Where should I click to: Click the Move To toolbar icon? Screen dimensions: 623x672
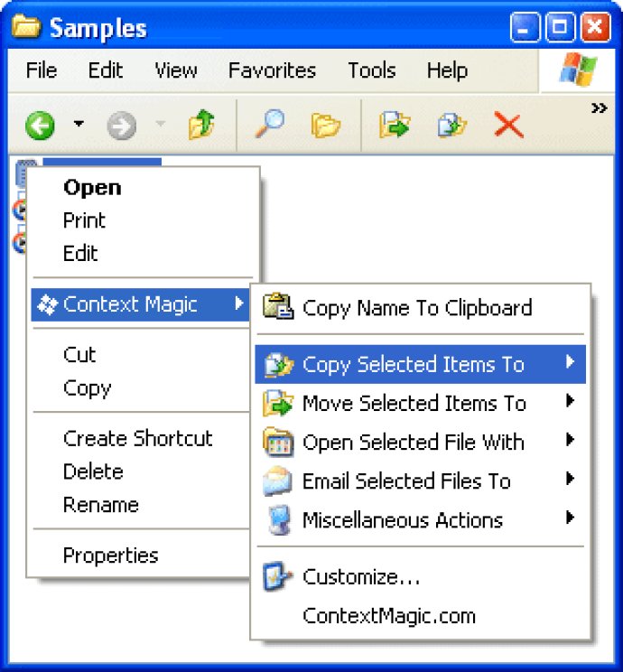pyautogui.click(x=395, y=125)
